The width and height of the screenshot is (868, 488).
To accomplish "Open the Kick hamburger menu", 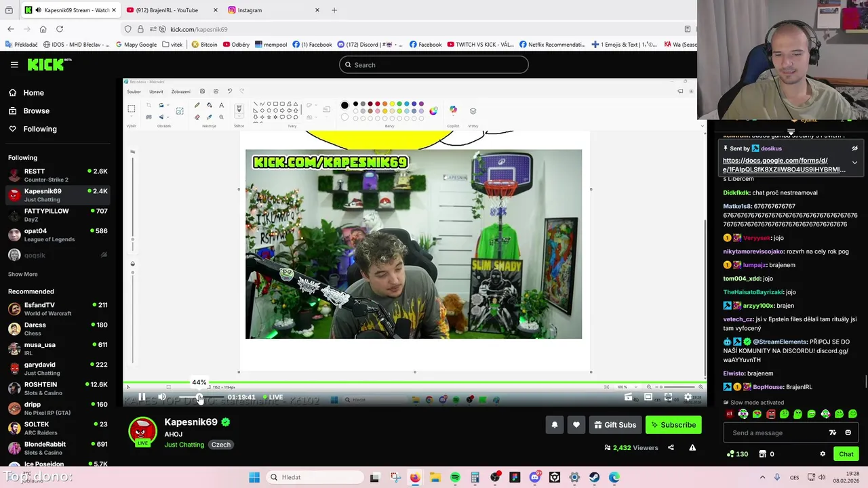I will 14,64.
